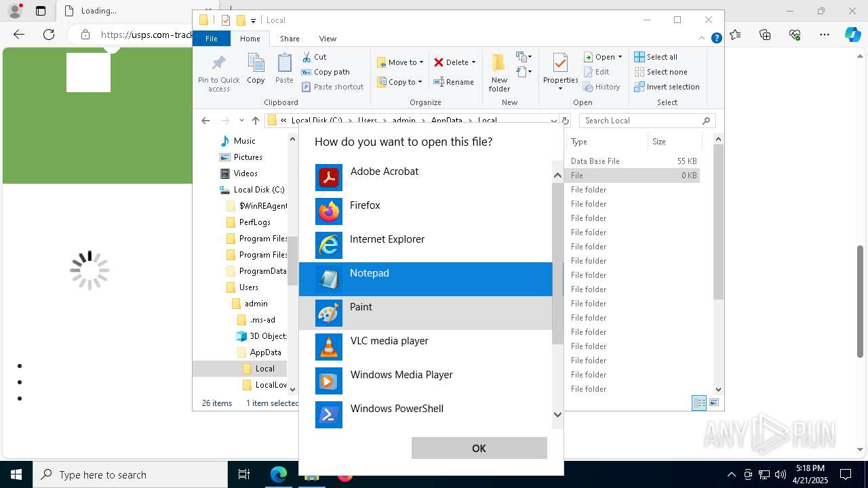Open the File menu tab
The width and height of the screenshot is (868, 488).
[x=212, y=39]
